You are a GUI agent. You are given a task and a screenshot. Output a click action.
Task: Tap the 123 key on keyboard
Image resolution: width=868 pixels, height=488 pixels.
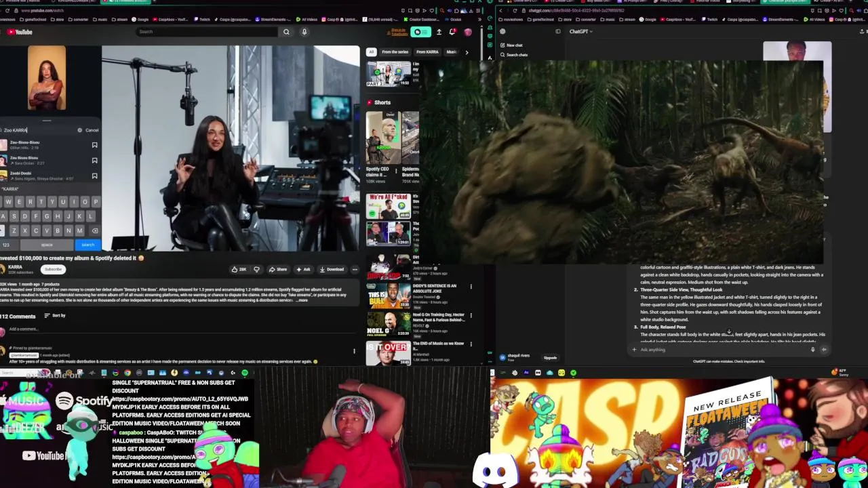pos(6,245)
